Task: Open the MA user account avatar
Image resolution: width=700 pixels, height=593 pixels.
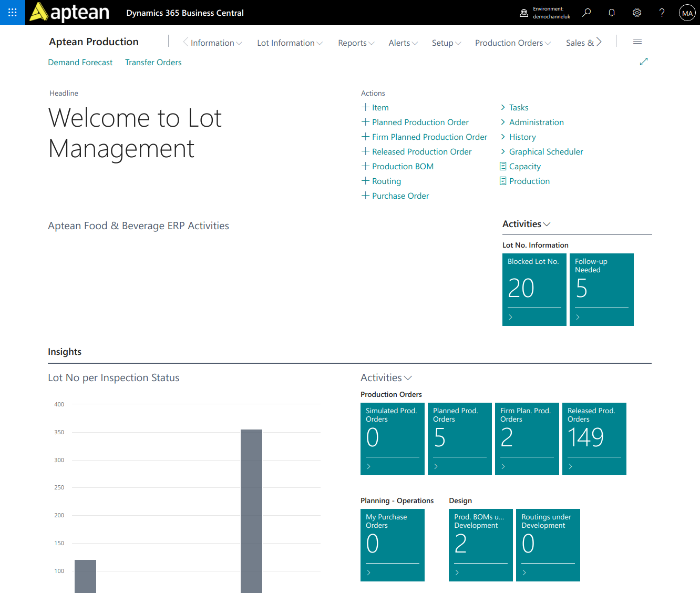Action: tap(687, 13)
